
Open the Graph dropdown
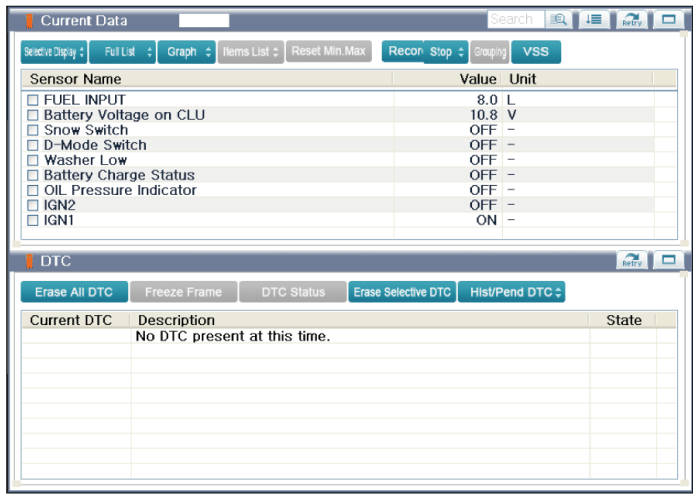187,52
